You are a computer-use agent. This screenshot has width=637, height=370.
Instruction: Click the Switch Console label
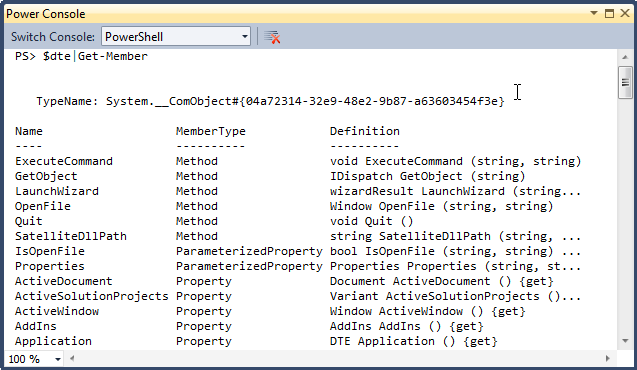coord(53,37)
